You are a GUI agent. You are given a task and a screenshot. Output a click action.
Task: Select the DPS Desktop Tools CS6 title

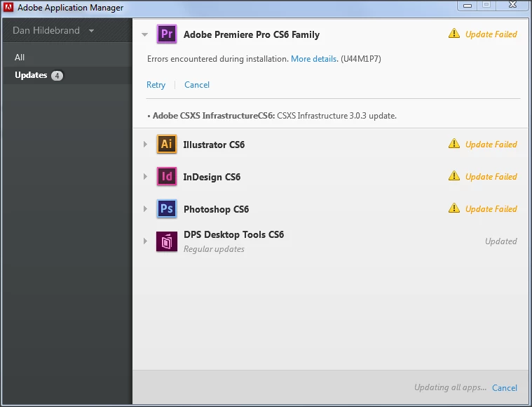coord(234,234)
